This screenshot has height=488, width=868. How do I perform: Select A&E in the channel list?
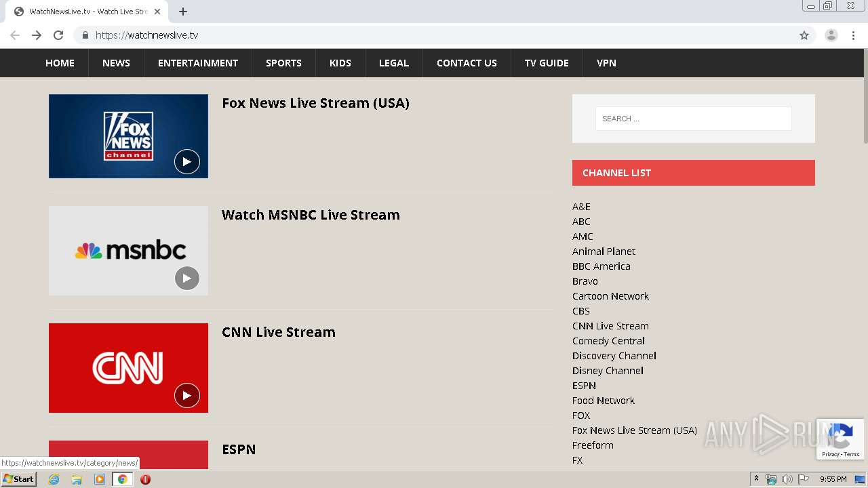coord(581,207)
